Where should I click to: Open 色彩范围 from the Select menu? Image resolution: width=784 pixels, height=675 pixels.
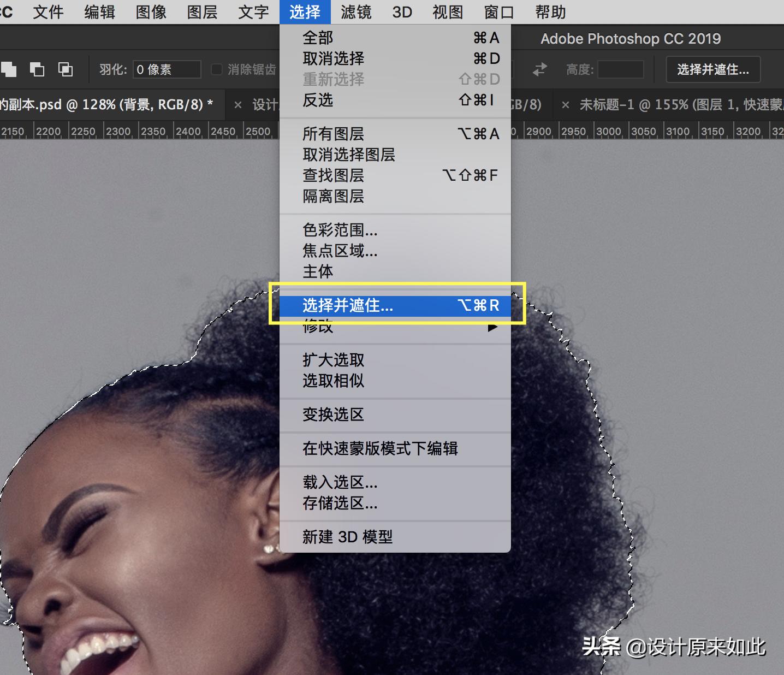click(x=340, y=230)
